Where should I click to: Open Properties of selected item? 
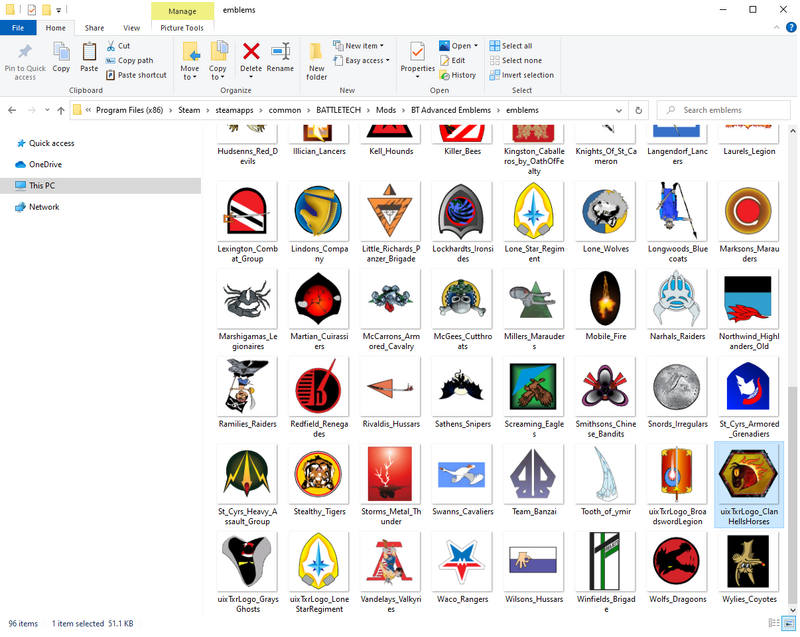[x=417, y=60]
